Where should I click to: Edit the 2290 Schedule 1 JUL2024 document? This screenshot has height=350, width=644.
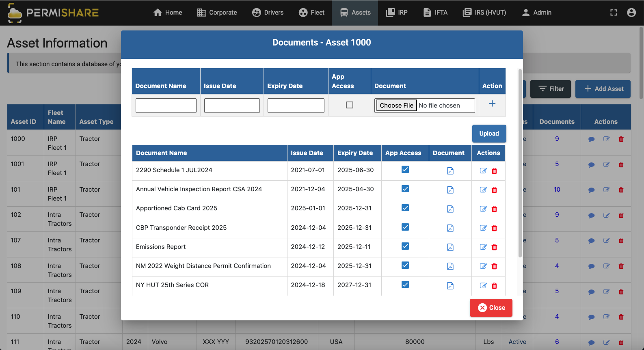coord(483,171)
